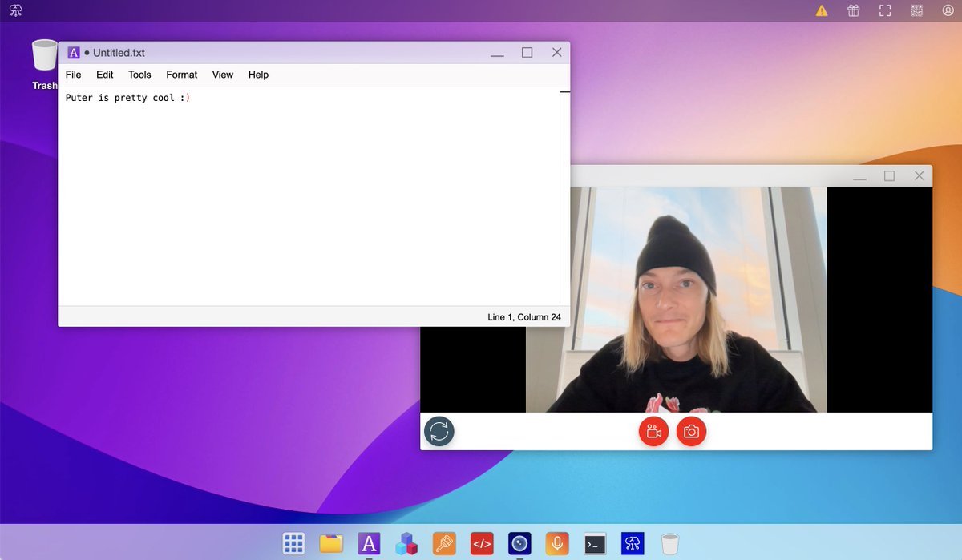Viewport: 962px width, 560px height.
Task: Maximize the camera window
Action: click(889, 175)
